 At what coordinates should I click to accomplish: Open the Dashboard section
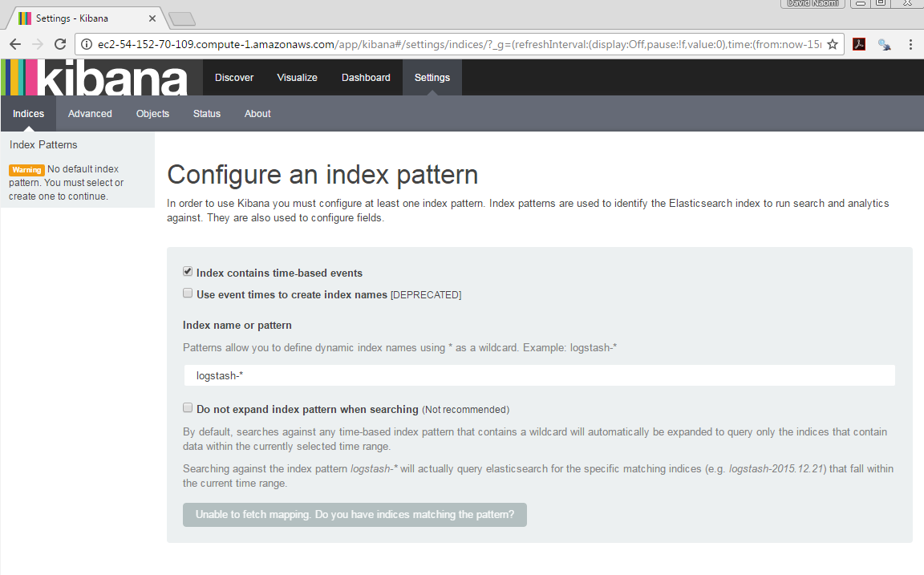tap(366, 77)
